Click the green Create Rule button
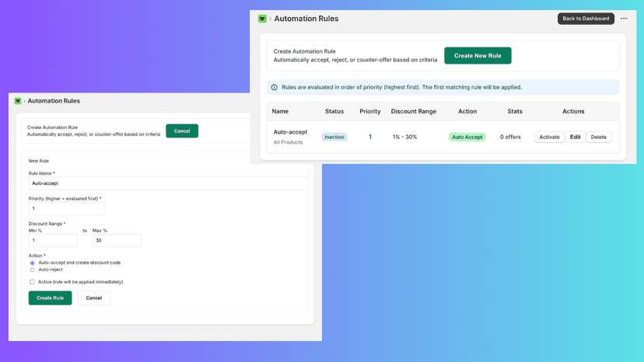 pos(50,298)
